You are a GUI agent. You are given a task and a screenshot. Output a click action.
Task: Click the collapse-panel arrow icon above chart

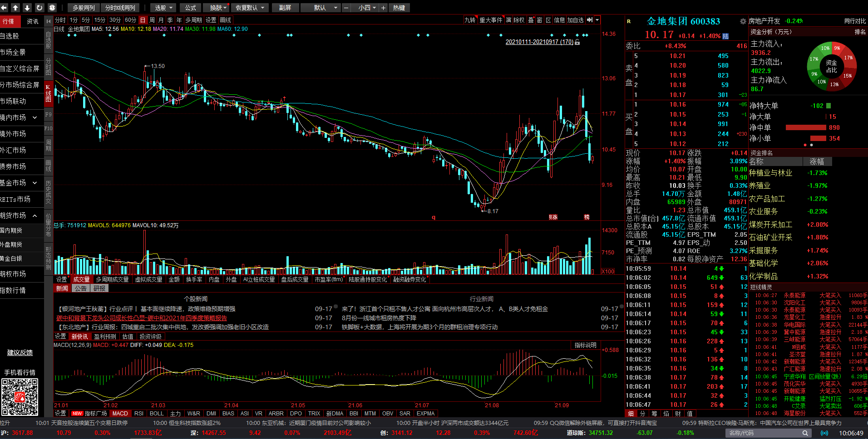pos(589,20)
